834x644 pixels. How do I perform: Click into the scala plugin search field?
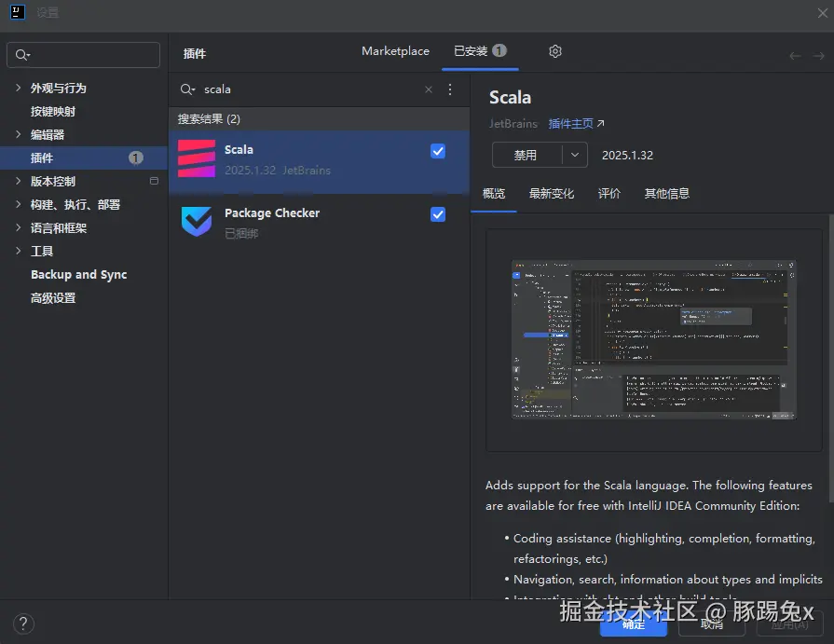[311, 89]
